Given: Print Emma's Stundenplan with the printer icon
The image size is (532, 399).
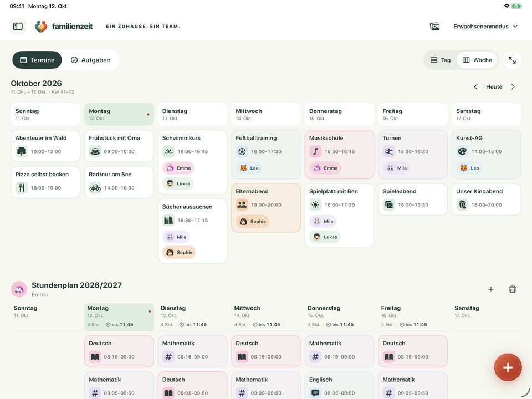Looking at the screenshot, I should tap(512, 289).
